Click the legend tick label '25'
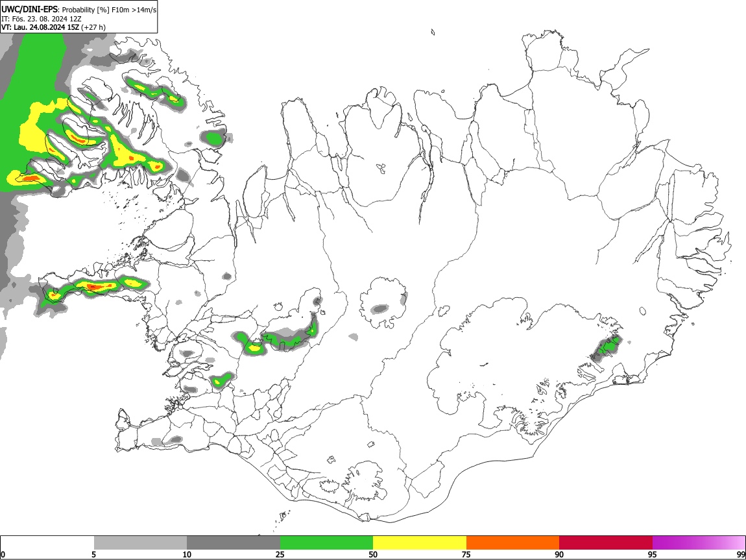This screenshot has width=746, height=560. [x=280, y=555]
